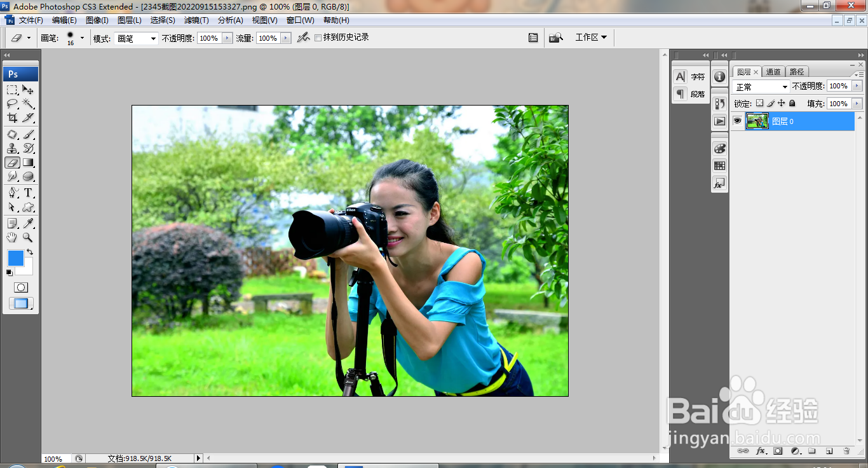Open the Styles panel icon
Screen dimensions: 868x468
click(x=719, y=183)
